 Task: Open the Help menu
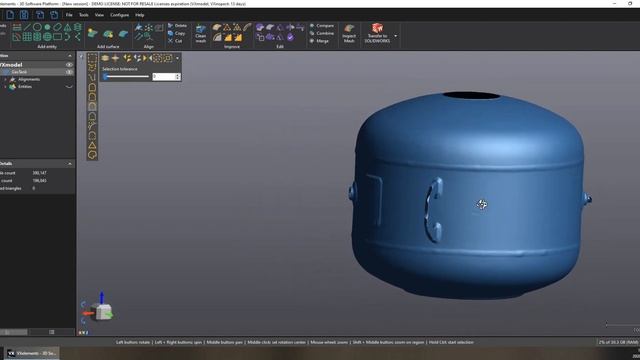pyautogui.click(x=140, y=15)
